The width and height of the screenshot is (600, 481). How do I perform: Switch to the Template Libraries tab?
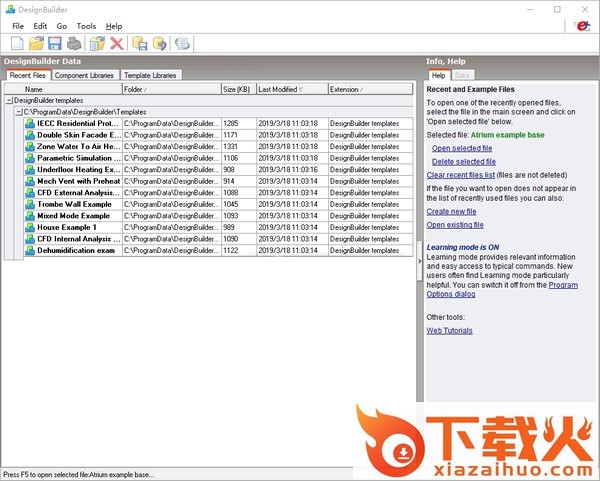[x=151, y=75]
